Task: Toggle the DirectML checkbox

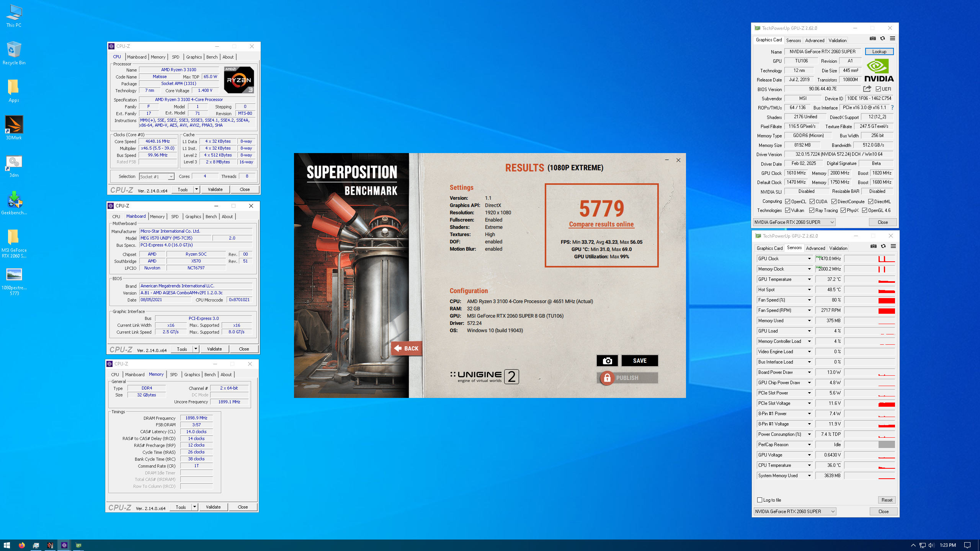Action: pyautogui.click(x=871, y=201)
